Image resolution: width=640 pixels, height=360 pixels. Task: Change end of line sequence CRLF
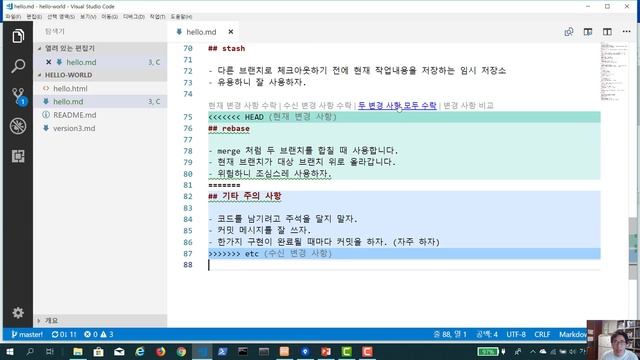pyautogui.click(x=542, y=334)
